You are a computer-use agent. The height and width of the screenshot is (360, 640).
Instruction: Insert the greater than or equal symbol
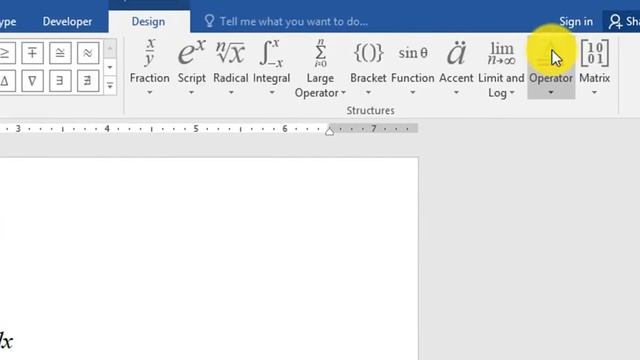click(x=7, y=53)
